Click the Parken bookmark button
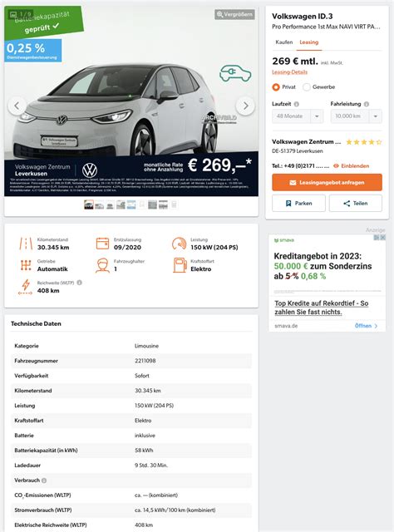 (298, 203)
